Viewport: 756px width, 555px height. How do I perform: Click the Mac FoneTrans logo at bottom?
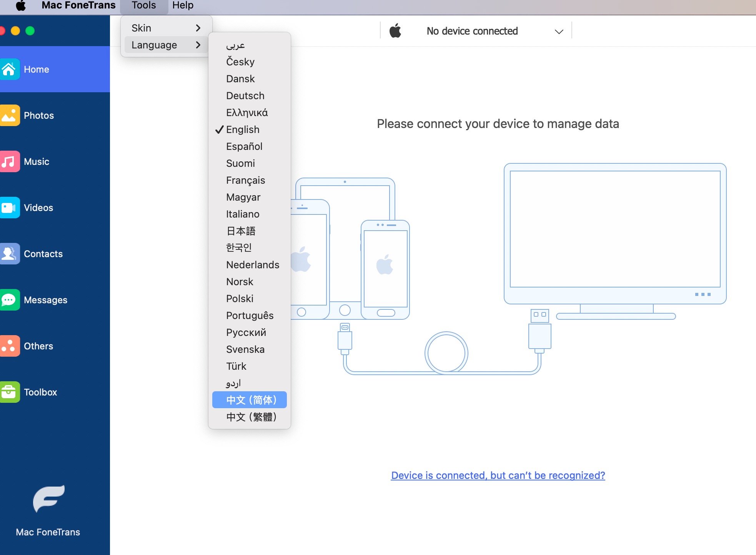(48, 499)
